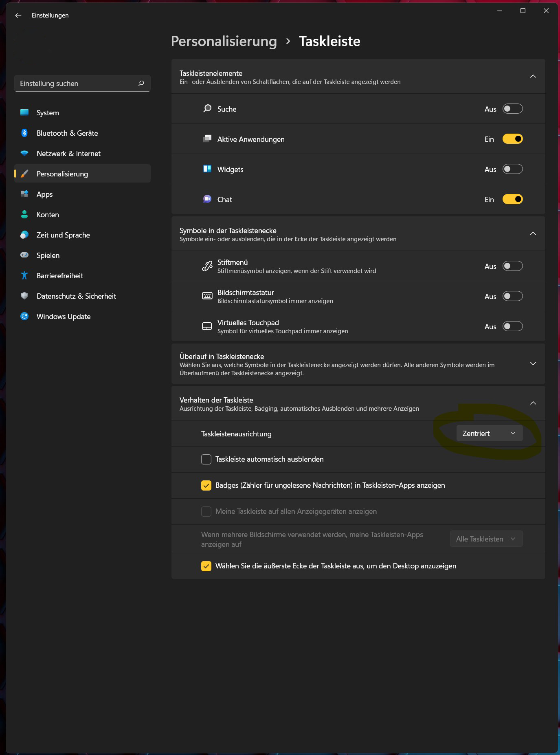The image size is (560, 755).
Task: Click the Personalisierung brush icon
Action: click(x=24, y=174)
